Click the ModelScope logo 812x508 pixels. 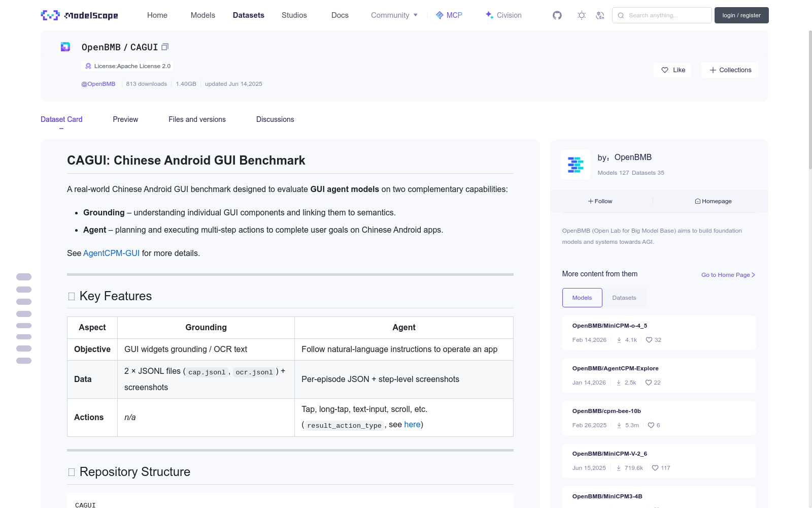(79, 15)
